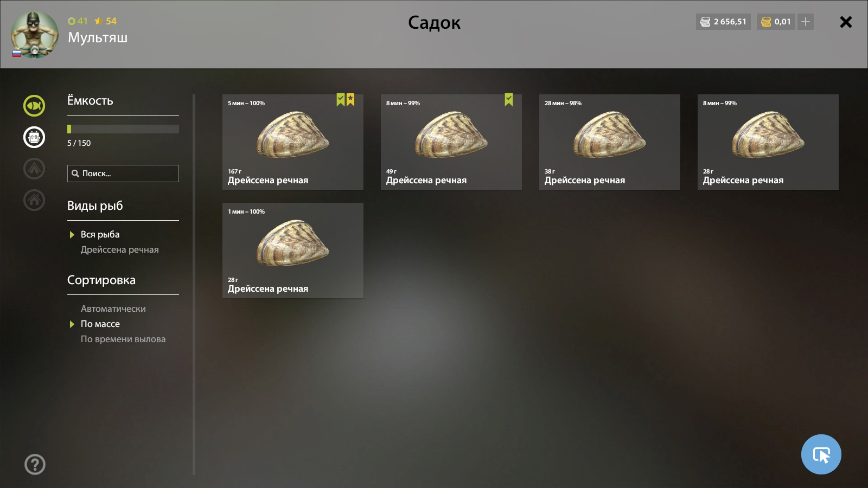The image size is (868, 488).
Task: Click the player avatar picture
Action: pos(35,35)
